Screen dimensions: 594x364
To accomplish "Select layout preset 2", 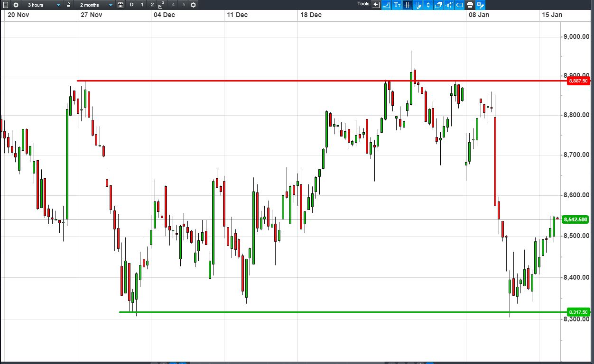I will [152, 5].
